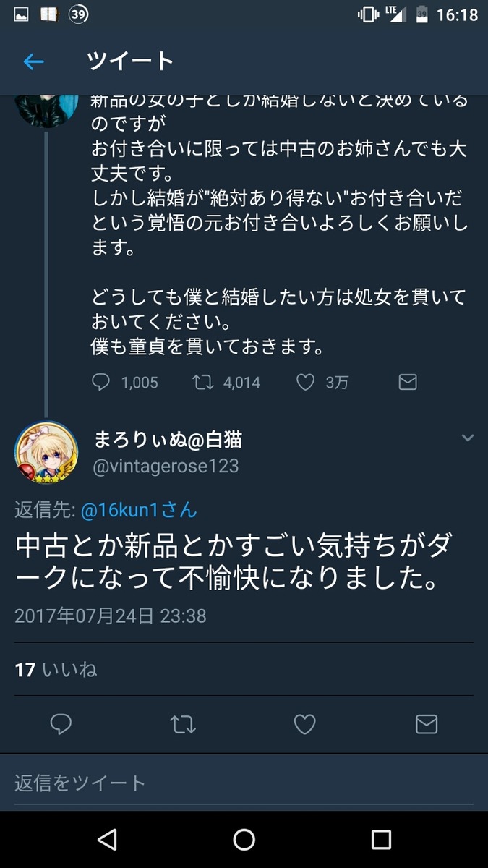The width and height of the screenshot is (488, 868).
Task: Reply using bottom speech bubble icon
Action: (x=61, y=724)
